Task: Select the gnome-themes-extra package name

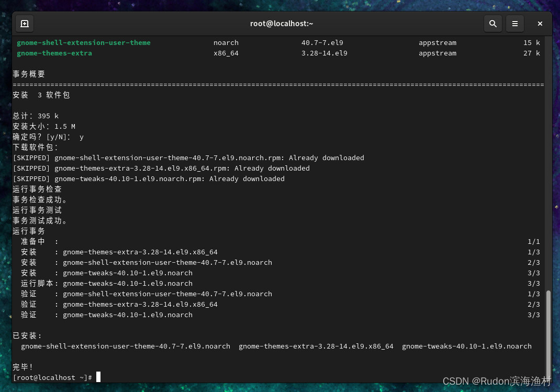Action: point(54,53)
